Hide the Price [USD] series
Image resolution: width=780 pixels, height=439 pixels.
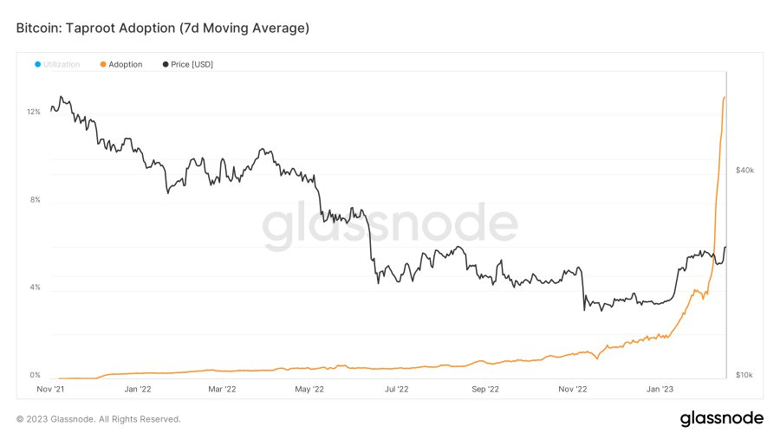coord(192,65)
